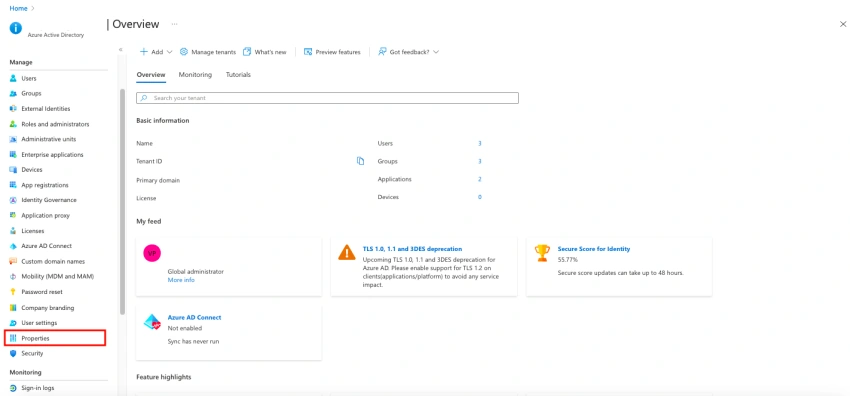Viewport: 850px width, 396px height.
Task: Click Enterprise applications icon
Action: click(x=14, y=154)
